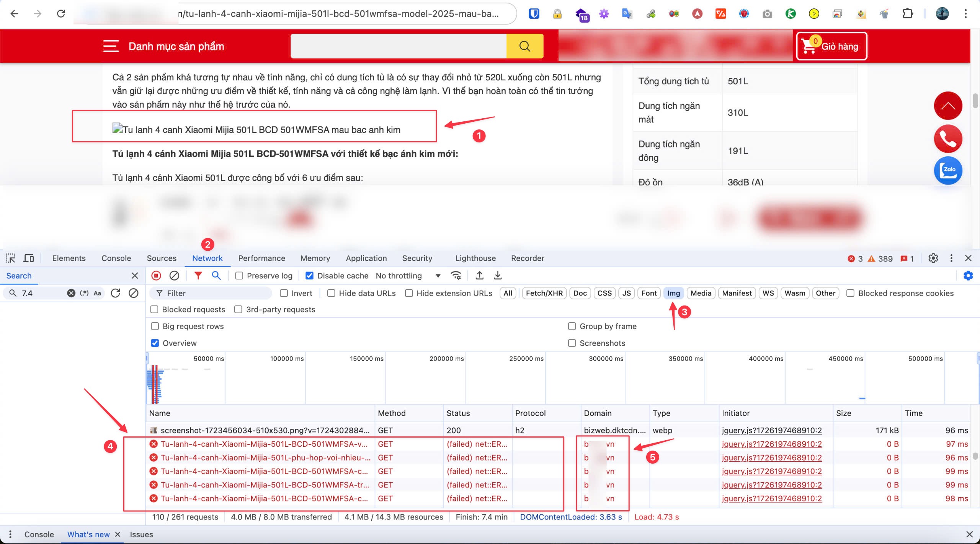Open the Application tab
Viewport: 980px width, 544px height.
tap(366, 258)
